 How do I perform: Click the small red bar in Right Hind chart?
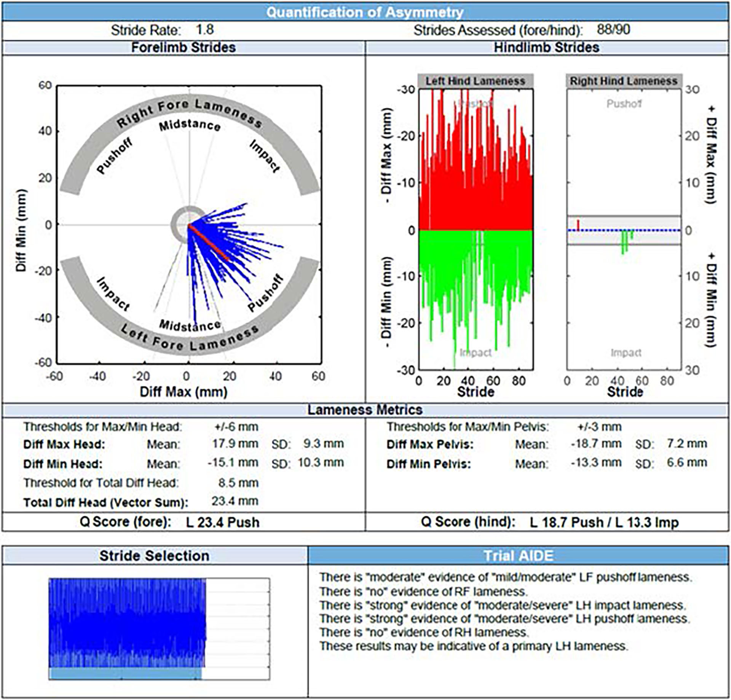pyautogui.click(x=578, y=225)
